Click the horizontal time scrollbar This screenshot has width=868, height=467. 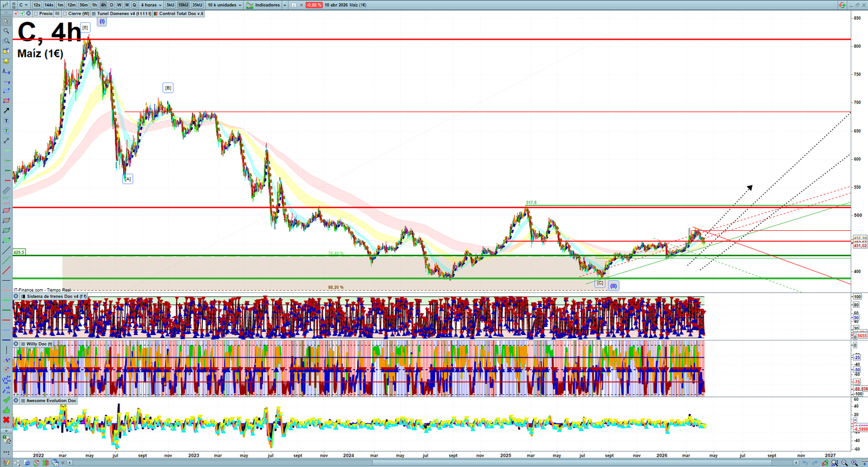point(432,463)
